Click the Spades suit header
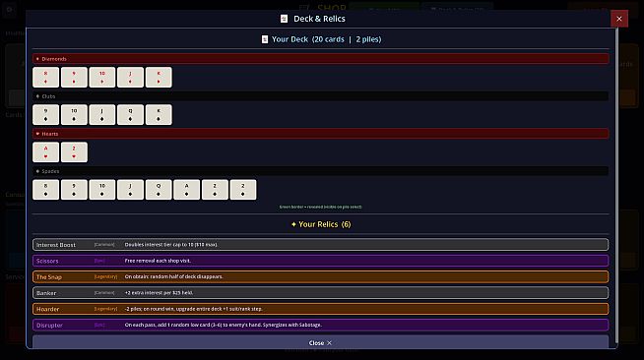Viewport: 644px width, 360px height. [320, 171]
